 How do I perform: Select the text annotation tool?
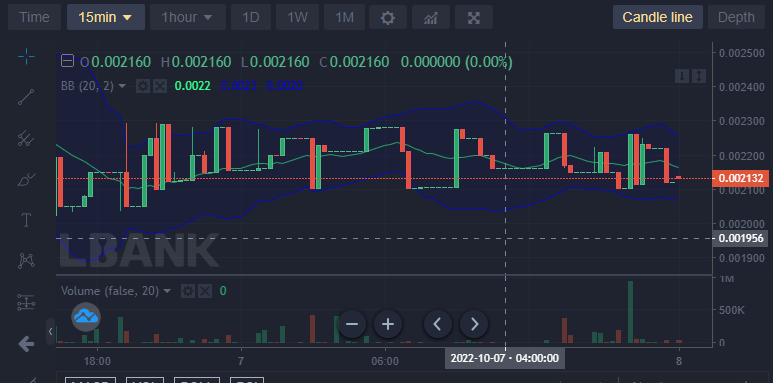click(x=26, y=220)
